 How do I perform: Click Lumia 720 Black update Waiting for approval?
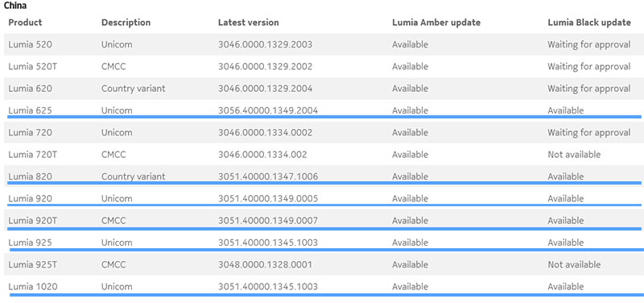(589, 133)
